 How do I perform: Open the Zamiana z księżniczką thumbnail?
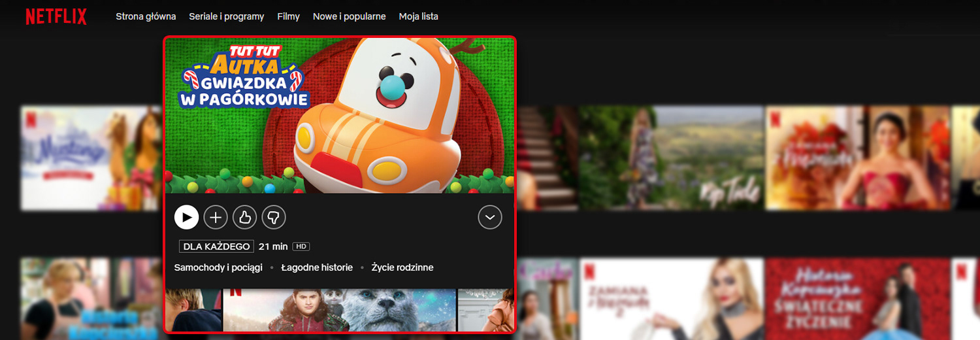point(672,299)
